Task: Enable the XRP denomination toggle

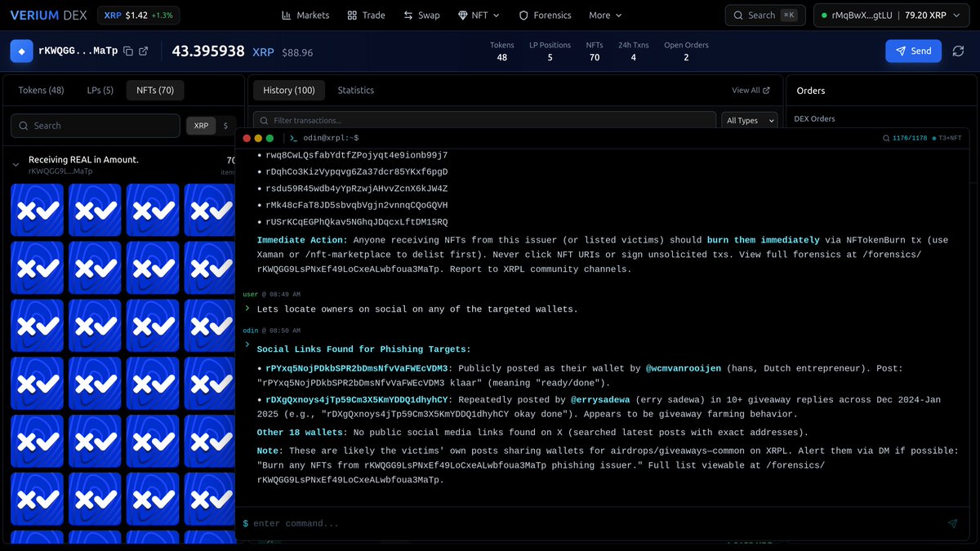Action: coord(201,126)
